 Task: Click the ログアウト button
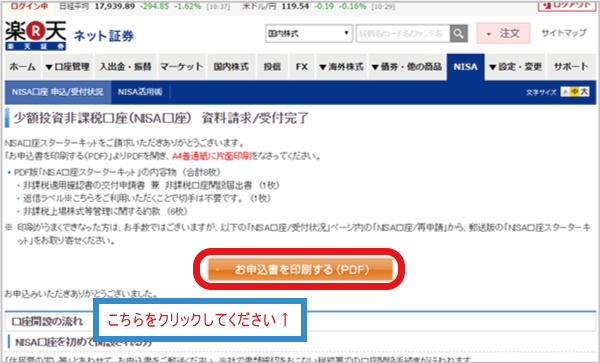[x=567, y=5]
